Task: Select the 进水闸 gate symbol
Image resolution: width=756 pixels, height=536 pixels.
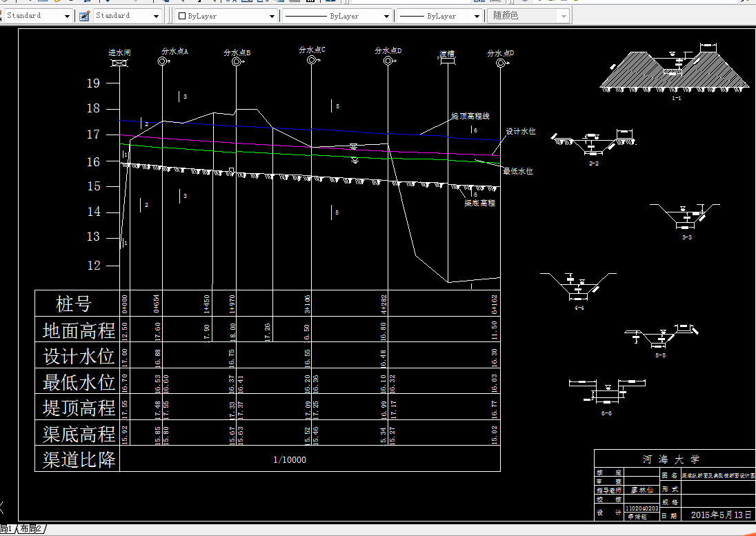Action: 119,63
